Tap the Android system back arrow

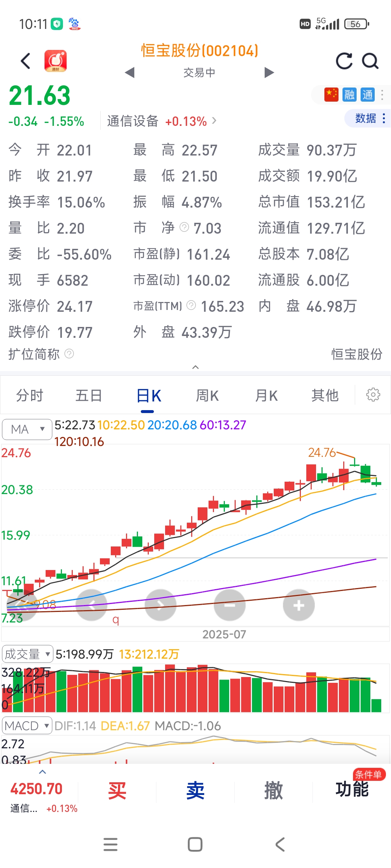(x=280, y=844)
